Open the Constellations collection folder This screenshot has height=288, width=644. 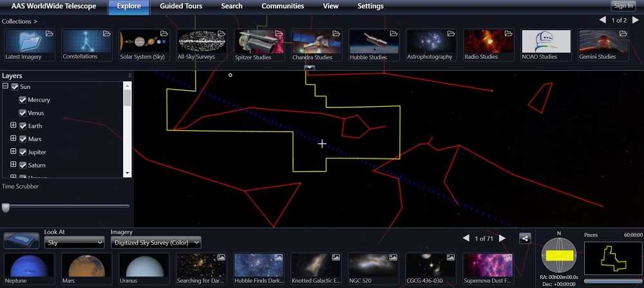click(x=86, y=44)
